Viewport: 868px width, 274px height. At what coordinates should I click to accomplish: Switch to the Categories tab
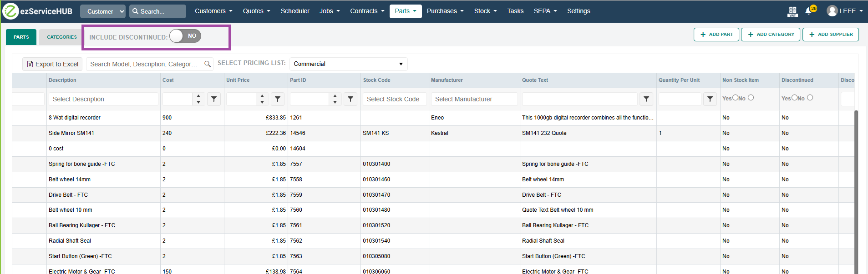click(62, 37)
